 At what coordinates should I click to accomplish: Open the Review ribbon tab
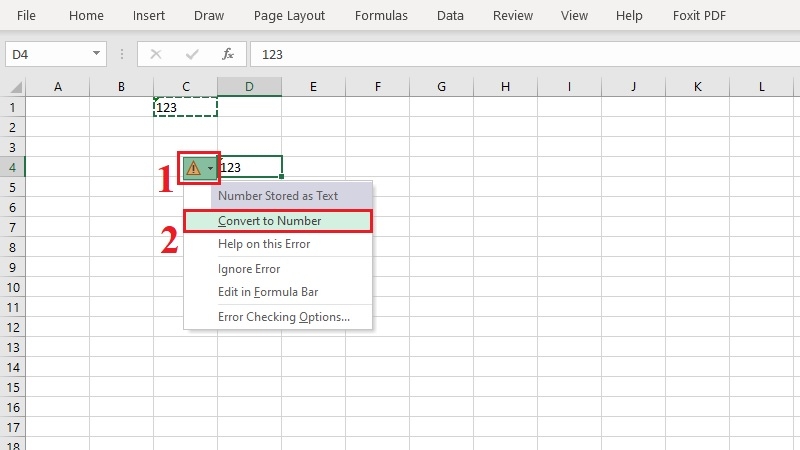(x=513, y=15)
